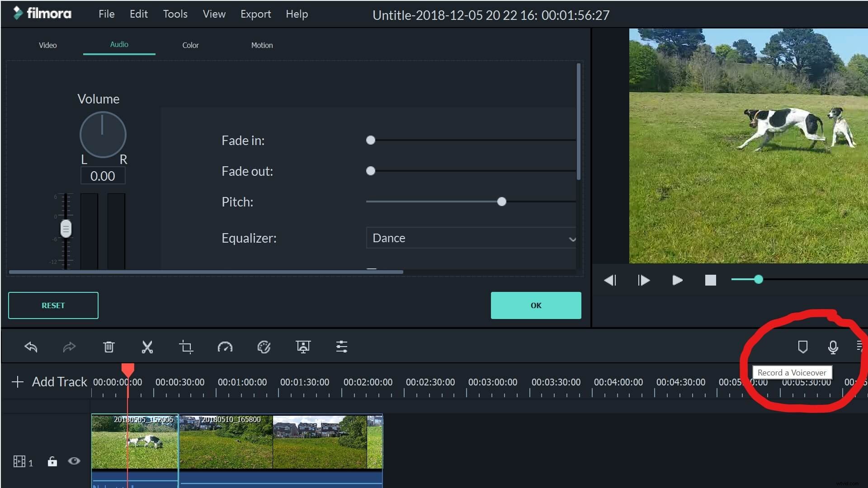Image resolution: width=868 pixels, height=488 pixels.
Task: Click the undo arrow icon
Action: coord(31,347)
